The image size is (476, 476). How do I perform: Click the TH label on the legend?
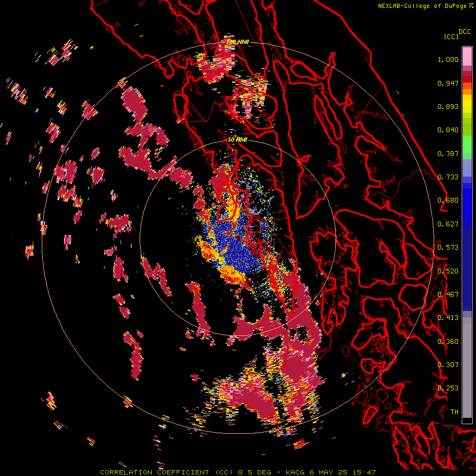click(x=454, y=412)
